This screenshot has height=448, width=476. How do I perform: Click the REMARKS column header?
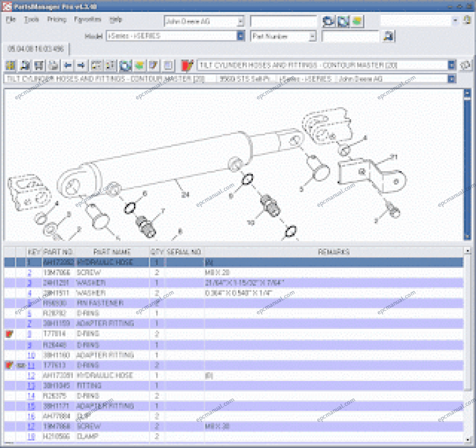point(334,252)
